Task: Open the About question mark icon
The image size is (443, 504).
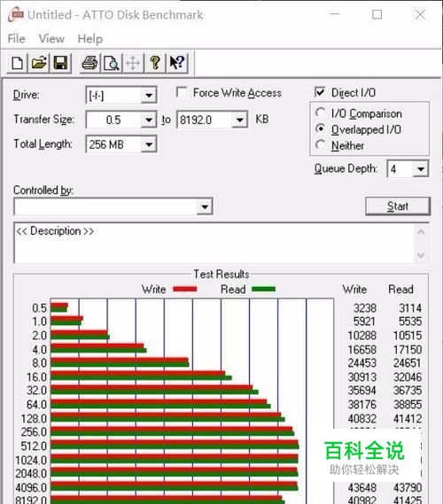Action: coord(155,63)
